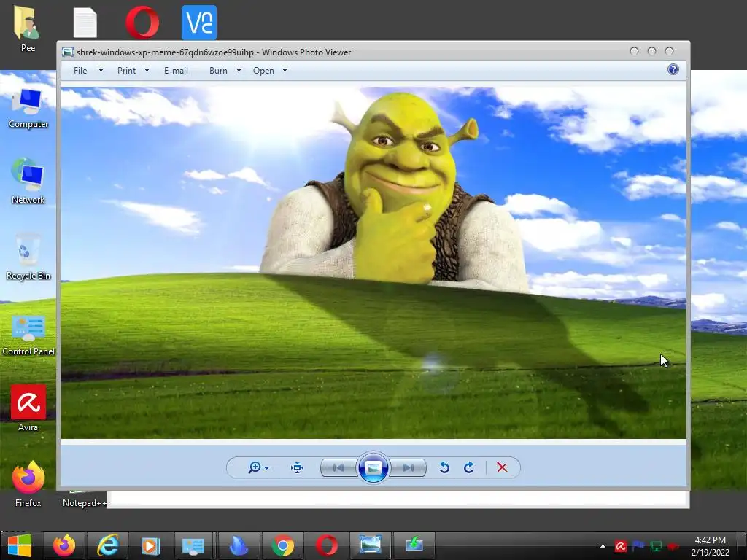
Task: Minimize the Photo Viewer window
Action: click(634, 51)
